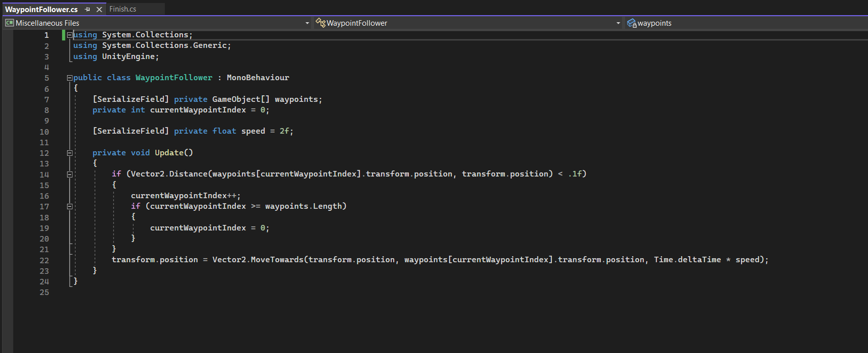This screenshot has width=868, height=353.
Task: Click the "WaypointFollower" class name on line 5
Action: (174, 78)
